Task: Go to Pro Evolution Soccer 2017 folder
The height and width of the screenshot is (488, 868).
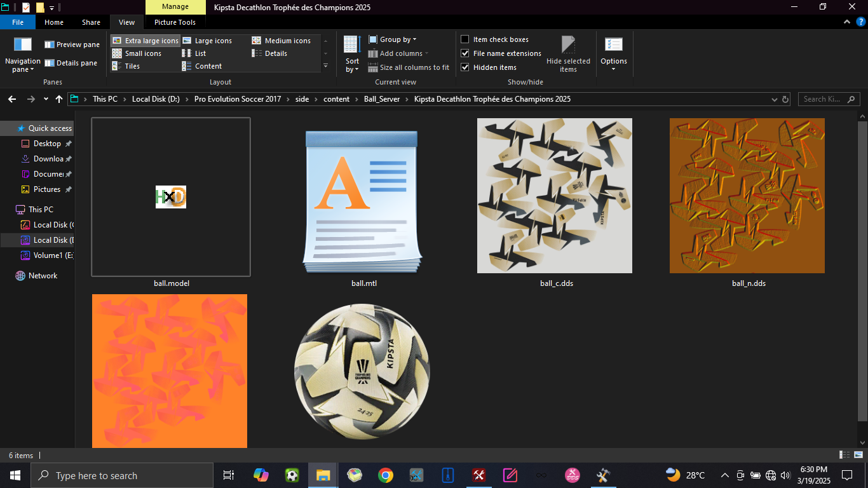Action: 238,99
